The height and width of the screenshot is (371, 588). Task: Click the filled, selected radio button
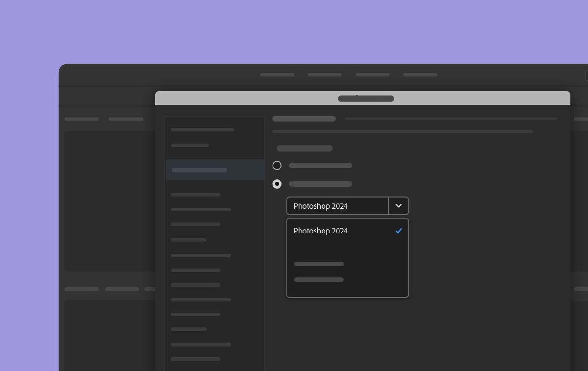click(x=277, y=184)
